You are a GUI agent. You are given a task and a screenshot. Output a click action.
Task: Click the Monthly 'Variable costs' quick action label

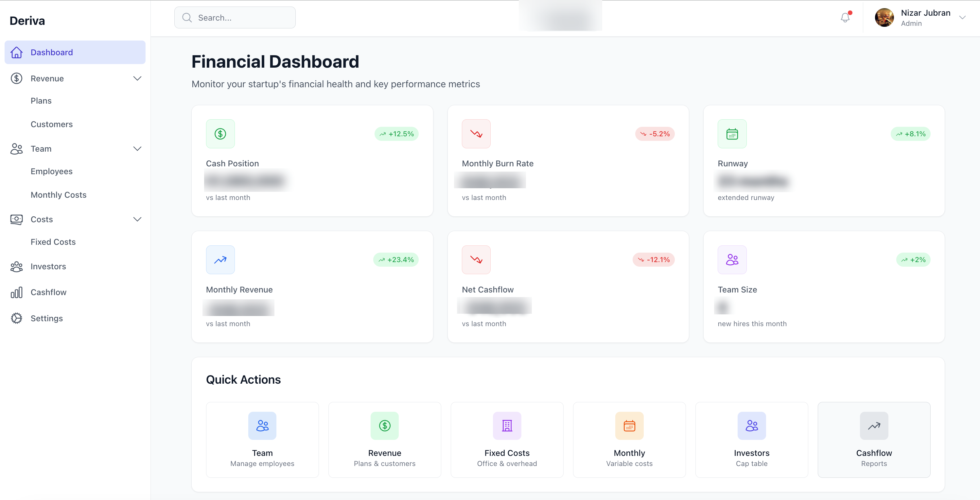pos(629,463)
